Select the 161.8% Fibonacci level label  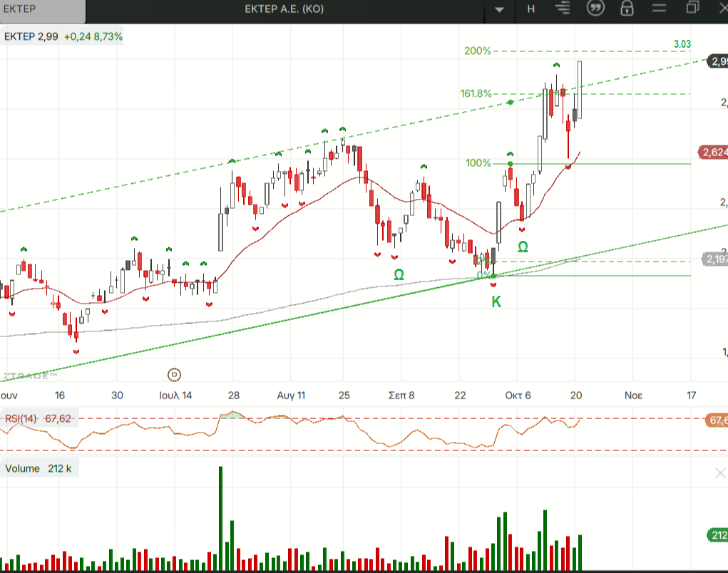(476, 93)
